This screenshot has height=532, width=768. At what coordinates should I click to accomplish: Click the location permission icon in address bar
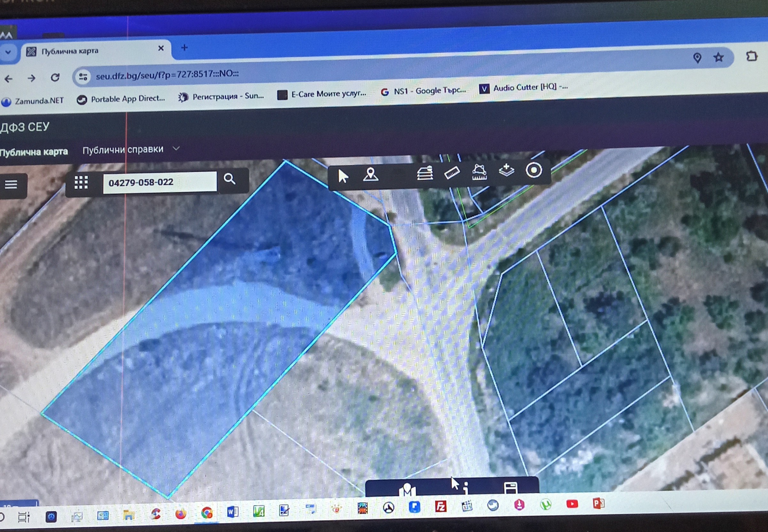[697, 58]
